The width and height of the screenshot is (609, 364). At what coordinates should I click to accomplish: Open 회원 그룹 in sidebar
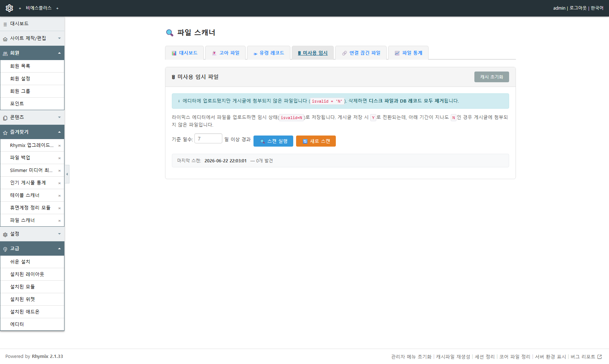(32, 91)
